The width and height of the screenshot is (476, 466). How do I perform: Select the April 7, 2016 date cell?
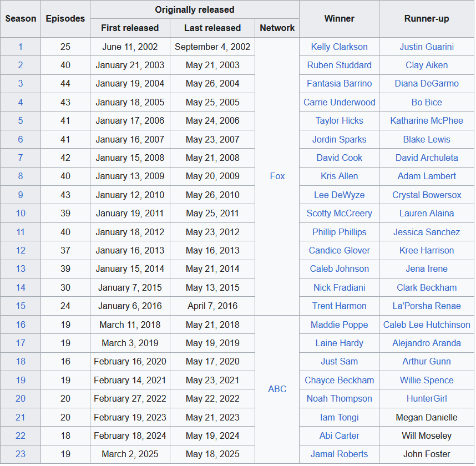tap(212, 306)
